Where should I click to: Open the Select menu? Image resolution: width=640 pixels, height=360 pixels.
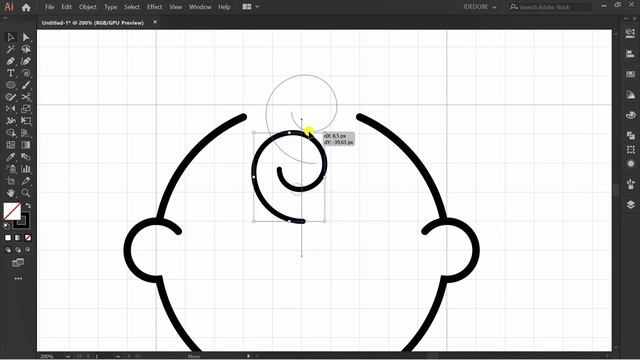[132, 7]
